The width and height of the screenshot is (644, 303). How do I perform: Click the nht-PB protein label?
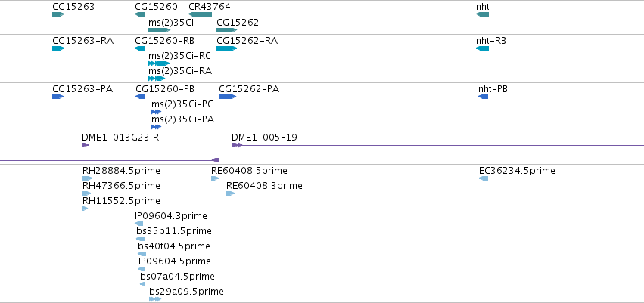point(493,89)
